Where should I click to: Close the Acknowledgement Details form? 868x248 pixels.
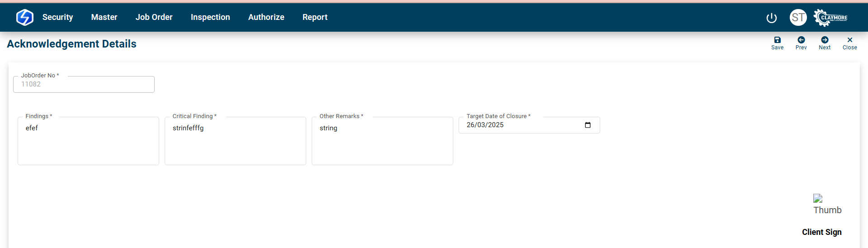(x=849, y=43)
